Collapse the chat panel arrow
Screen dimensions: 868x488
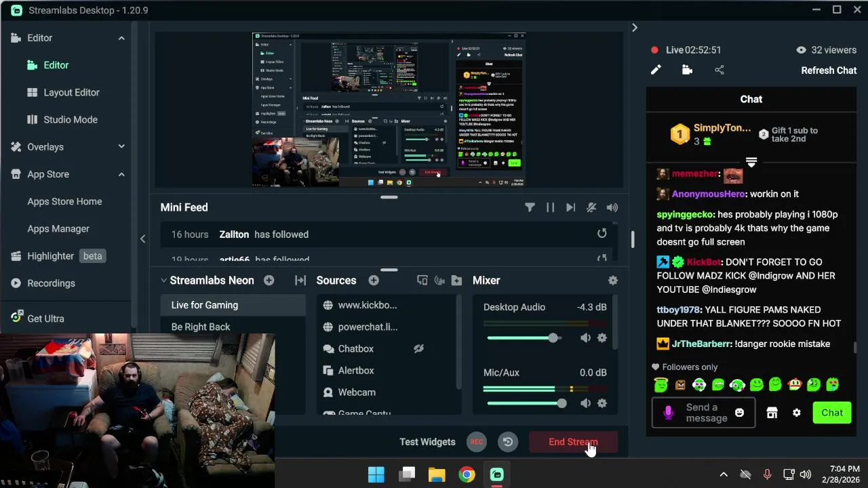tap(634, 28)
